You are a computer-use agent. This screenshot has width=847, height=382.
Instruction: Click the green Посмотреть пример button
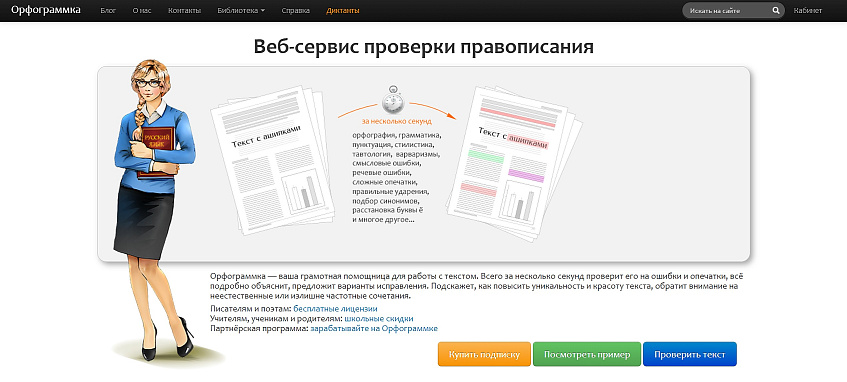click(x=587, y=354)
